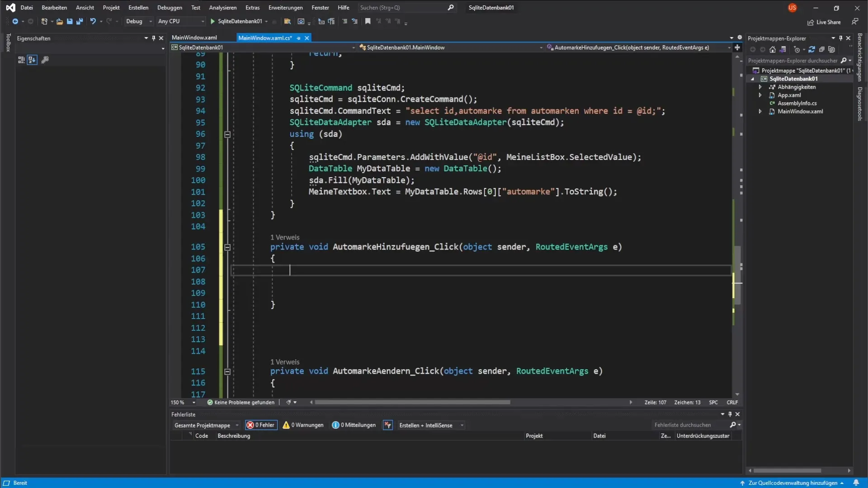Click the editor horizontal scrollbar thumb
Viewport: 868px width, 488px height.
(412, 402)
